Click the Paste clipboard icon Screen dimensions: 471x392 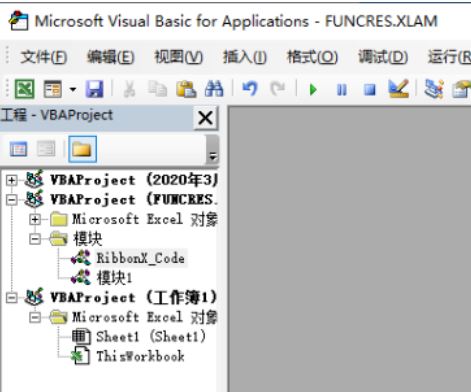pyautogui.click(x=186, y=89)
